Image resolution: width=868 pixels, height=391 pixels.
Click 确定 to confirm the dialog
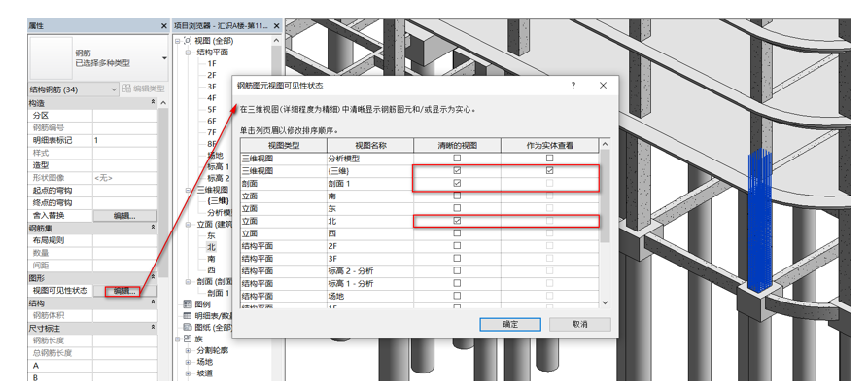coord(510,324)
